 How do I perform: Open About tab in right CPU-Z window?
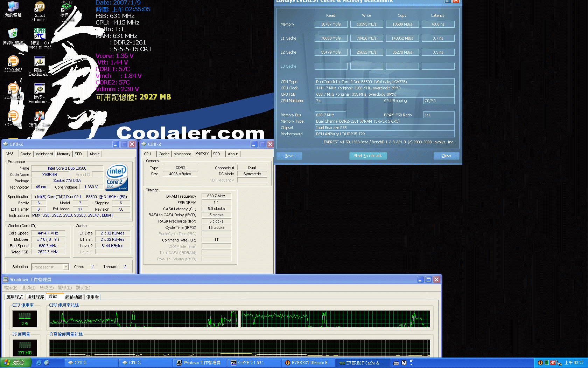click(233, 154)
